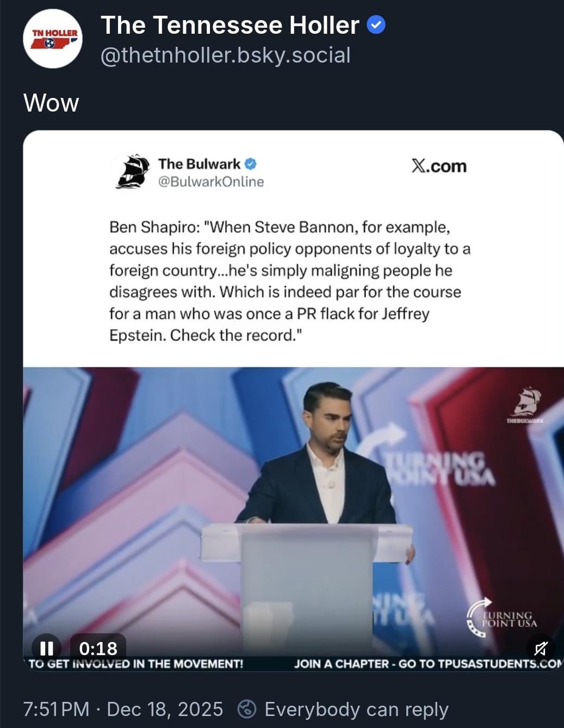This screenshot has width=564, height=728.
Task: Click The Bulwark verified checkmark badge
Action: click(x=251, y=164)
